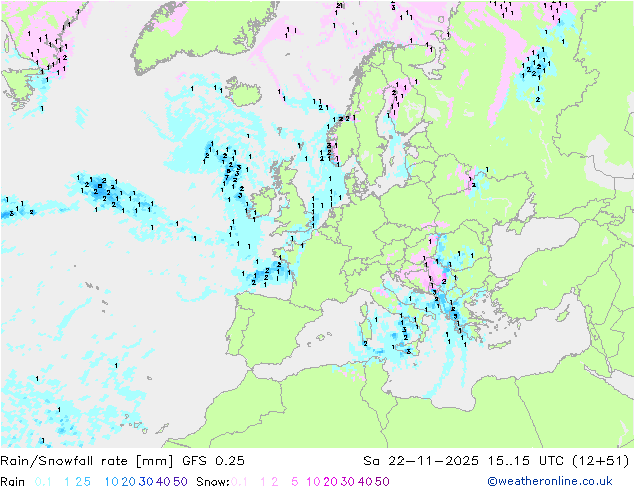The image size is (634, 490).
Task: Select the Rain 10 legend value
Action: tap(112, 482)
